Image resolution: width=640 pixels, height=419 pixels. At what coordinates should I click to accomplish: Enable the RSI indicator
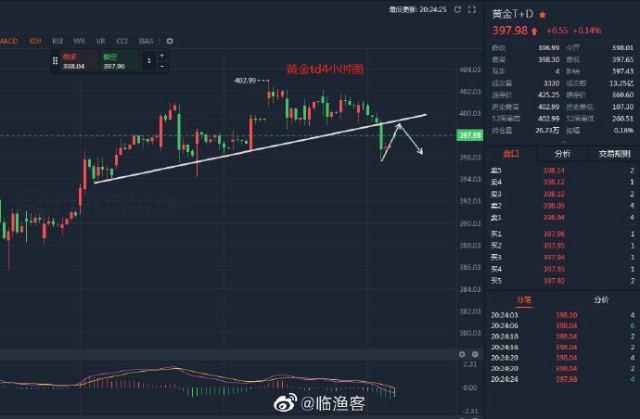(x=57, y=41)
